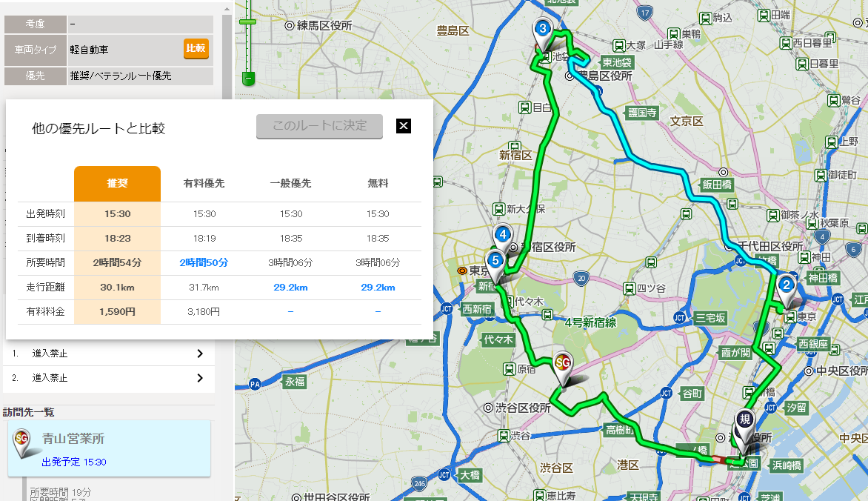Click the PA icon near 永福
Image resolution: width=868 pixels, height=501 pixels.
coord(255,383)
